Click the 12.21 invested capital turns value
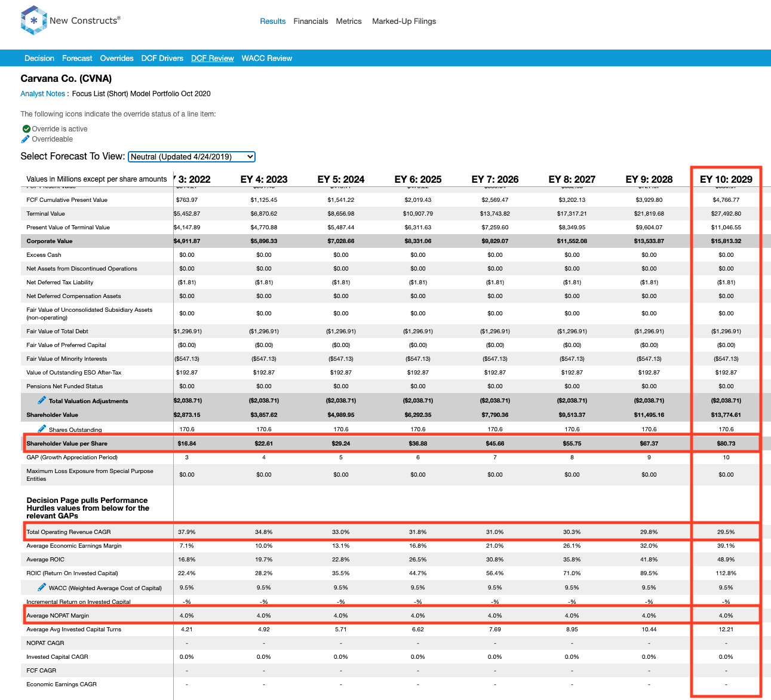771x700 pixels. (726, 630)
